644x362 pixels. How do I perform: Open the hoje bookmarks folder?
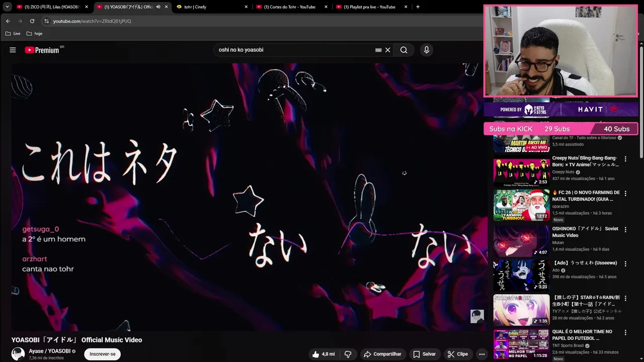(x=34, y=34)
